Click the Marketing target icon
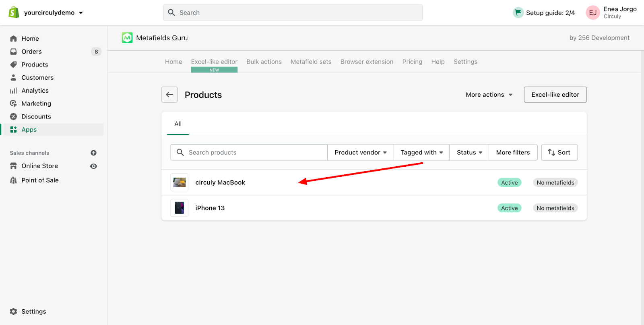 (14, 104)
